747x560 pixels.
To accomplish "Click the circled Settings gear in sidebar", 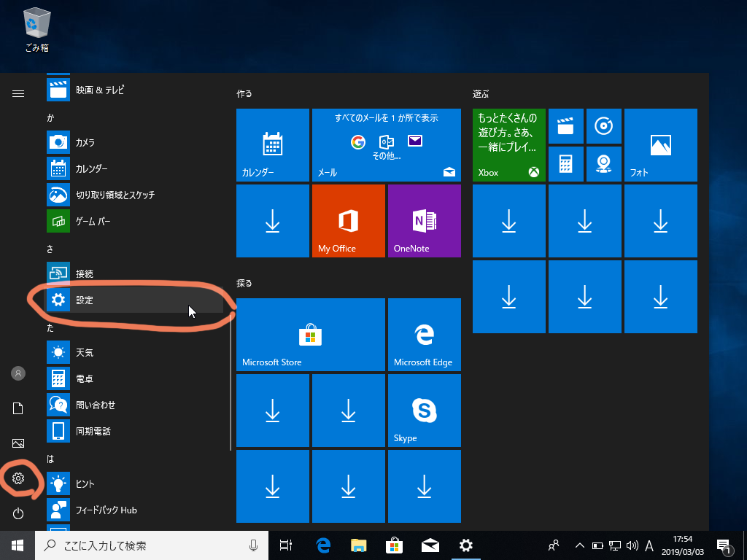I will tap(18, 478).
